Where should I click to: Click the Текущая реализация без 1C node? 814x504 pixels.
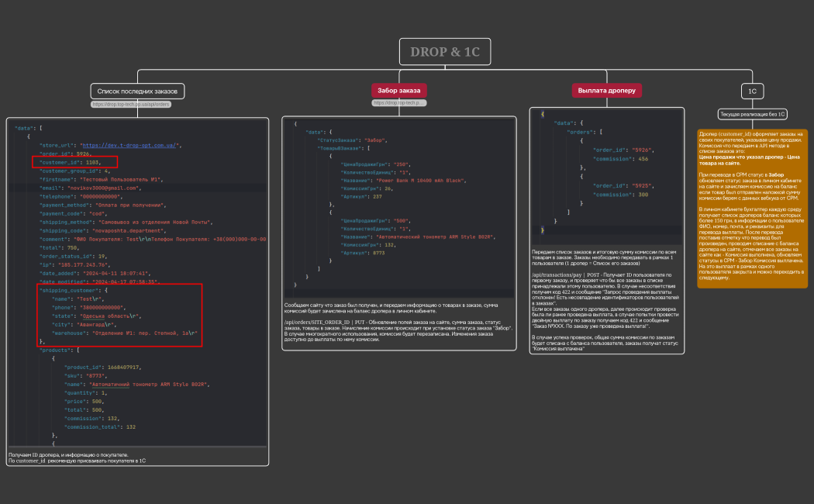point(753,114)
